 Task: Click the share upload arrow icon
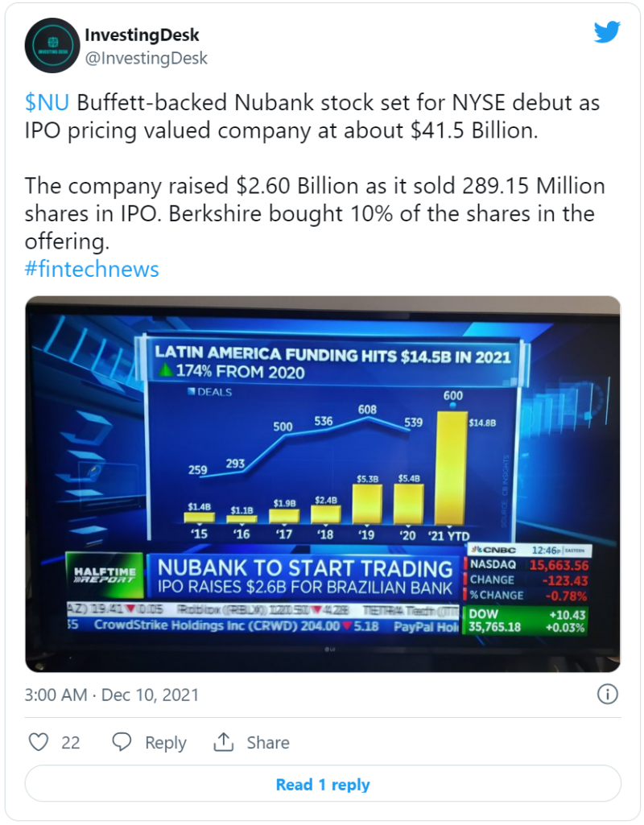coord(224,742)
